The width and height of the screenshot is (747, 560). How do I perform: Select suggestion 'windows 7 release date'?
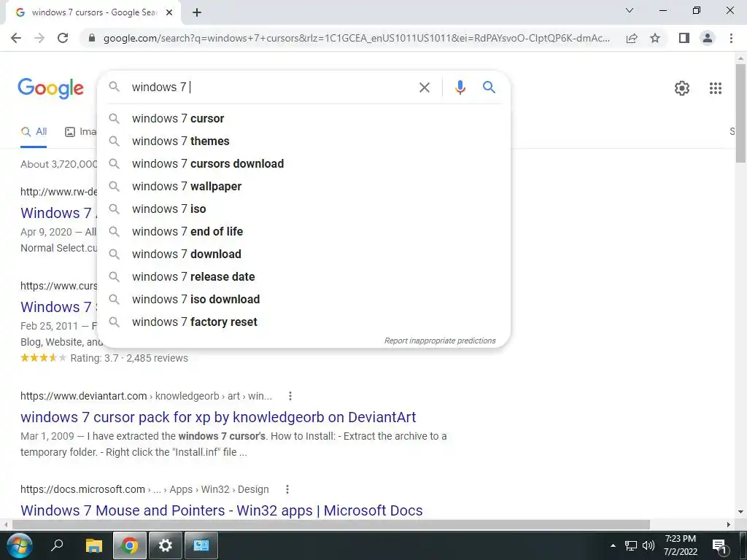pyautogui.click(x=303, y=276)
